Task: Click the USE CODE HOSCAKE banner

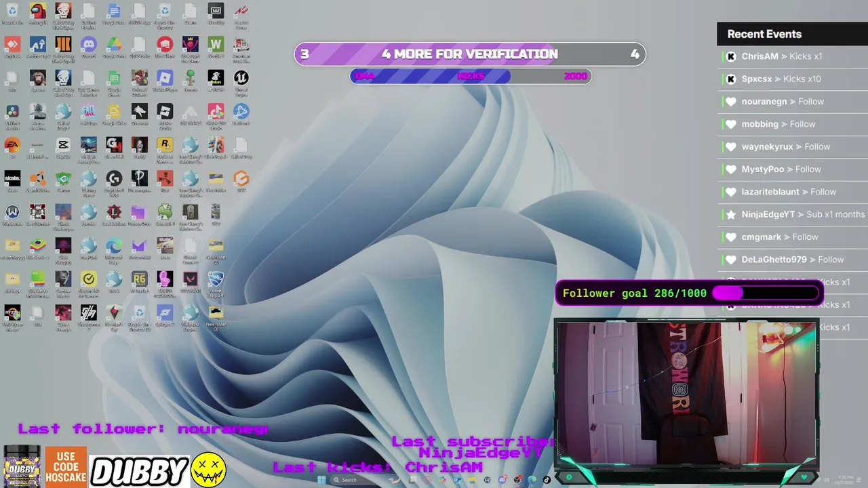Action: click(66, 467)
